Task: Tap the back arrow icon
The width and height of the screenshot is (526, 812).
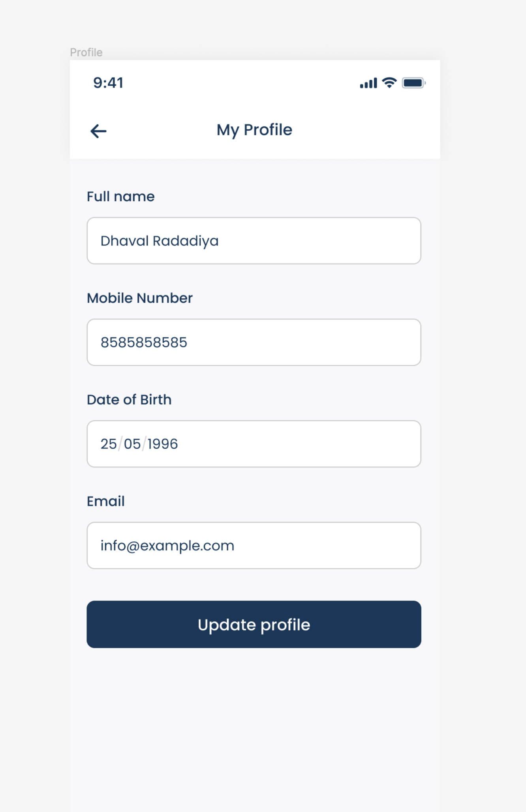Action: (x=98, y=131)
